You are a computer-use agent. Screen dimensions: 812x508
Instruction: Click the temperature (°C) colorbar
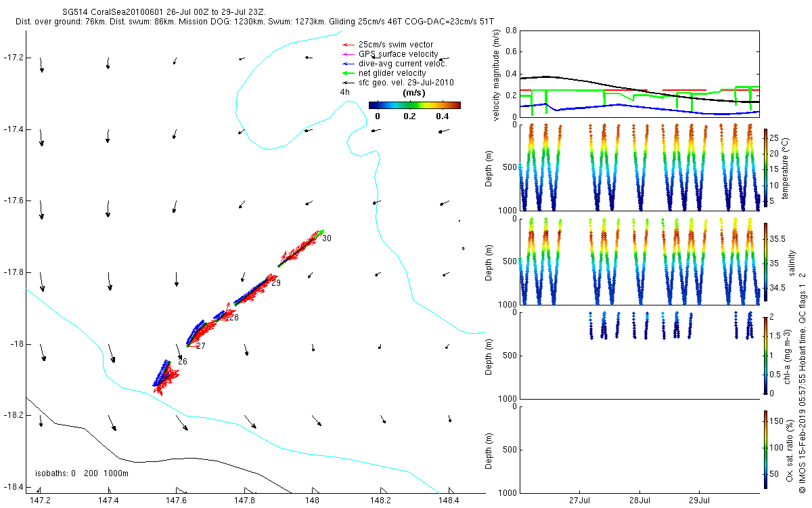coord(765,167)
